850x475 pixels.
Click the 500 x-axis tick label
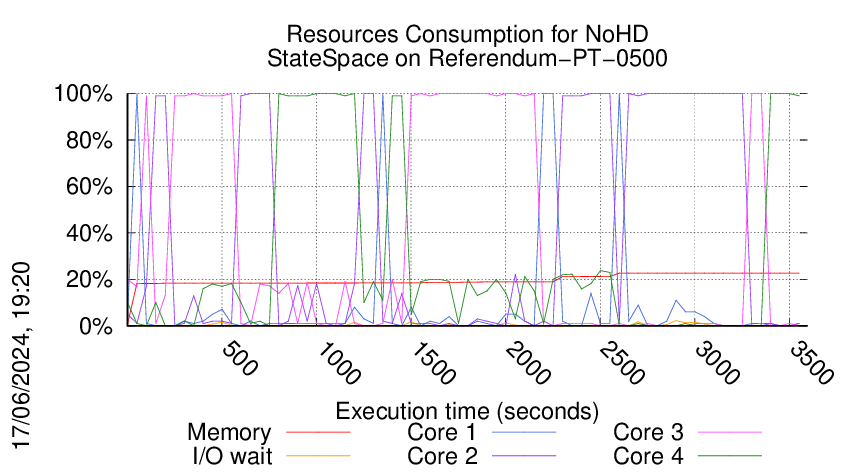240,358
